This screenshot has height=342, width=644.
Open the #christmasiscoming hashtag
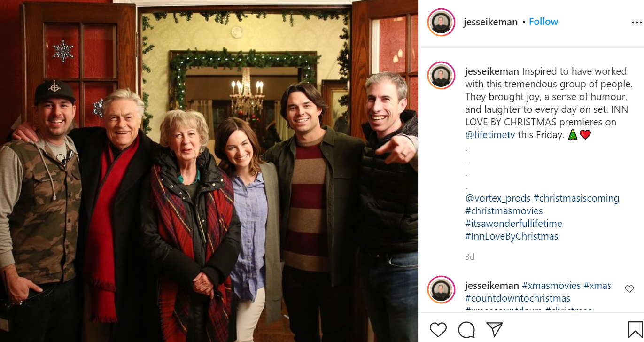tap(576, 198)
